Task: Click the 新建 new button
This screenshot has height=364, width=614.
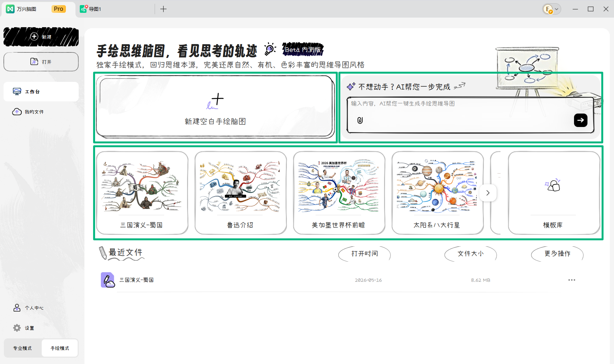Action: [x=41, y=37]
